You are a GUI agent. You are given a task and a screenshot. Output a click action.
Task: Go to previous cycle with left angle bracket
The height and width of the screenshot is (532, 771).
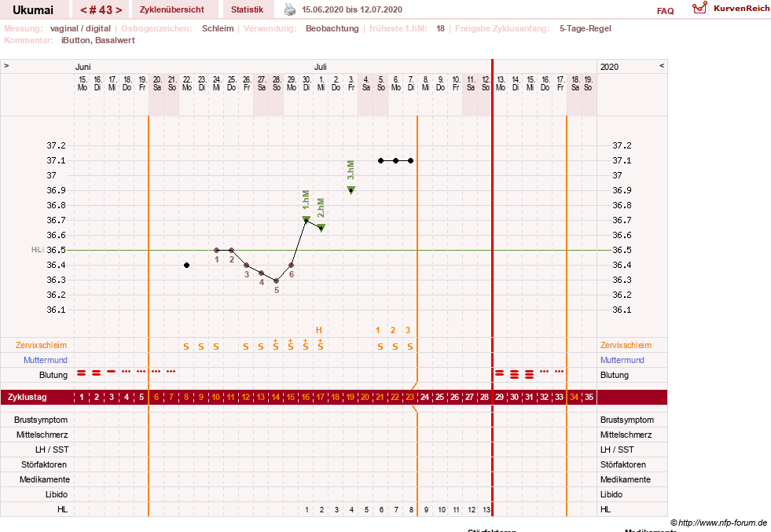(83, 10)
